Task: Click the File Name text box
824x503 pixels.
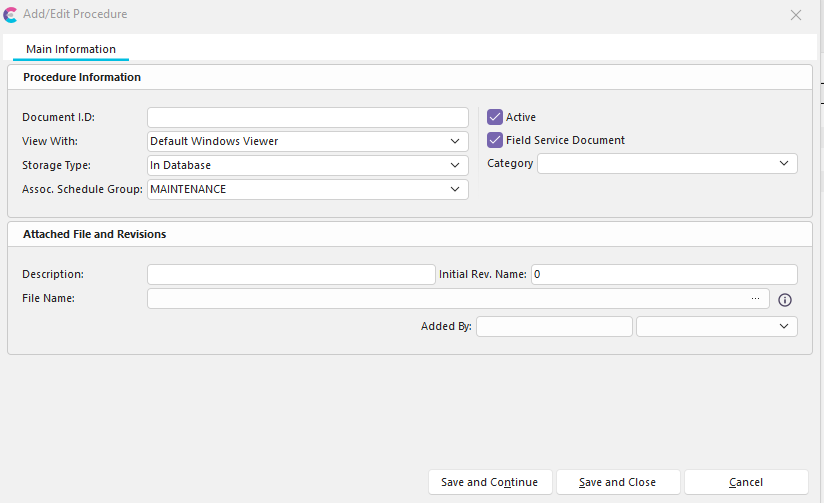Action: click(445, 299)
